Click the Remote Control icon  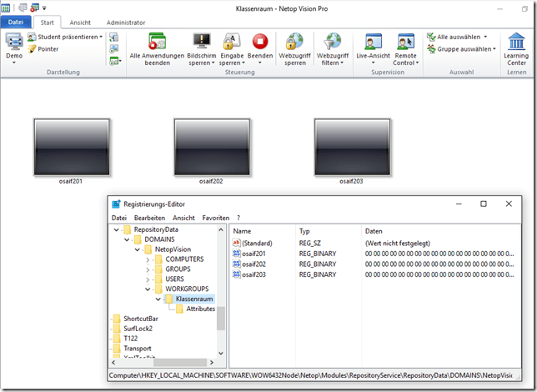pyautogui.click(x=405, y=41)
